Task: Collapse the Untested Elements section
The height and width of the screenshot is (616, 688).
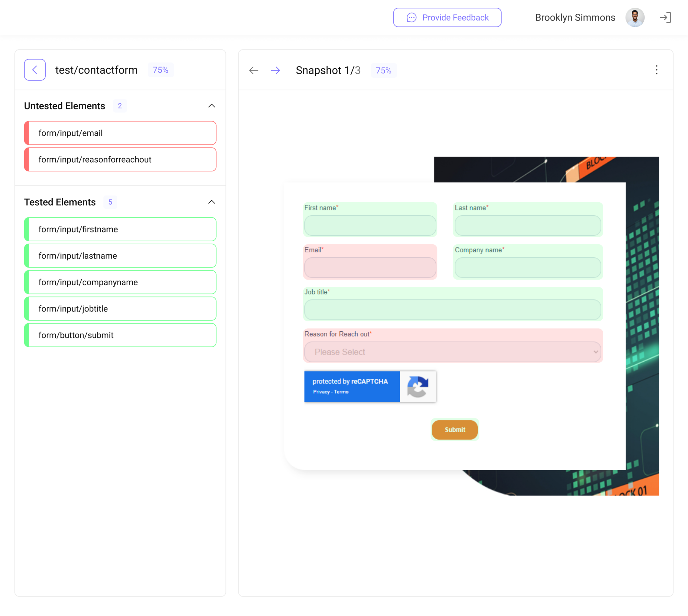Action: [212, 106]
